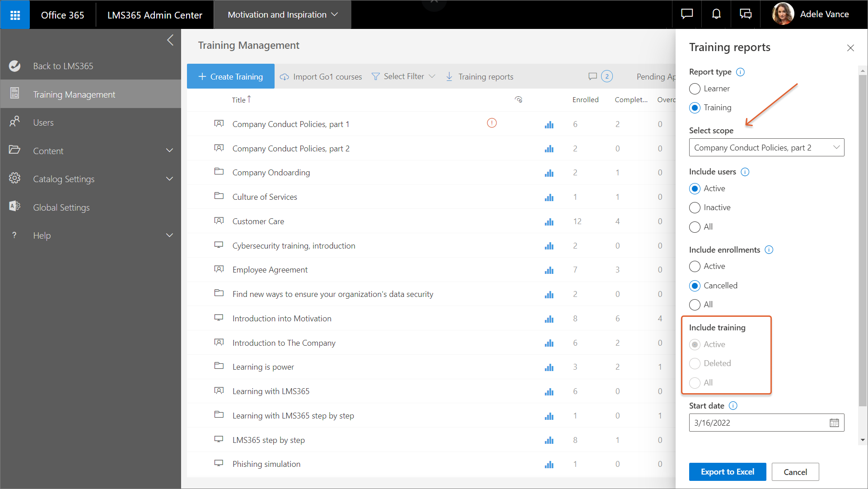Screen dimensions: 868x489
Task: Open the chat bubble icon in the top bar
Action: (x=687, y=14)
